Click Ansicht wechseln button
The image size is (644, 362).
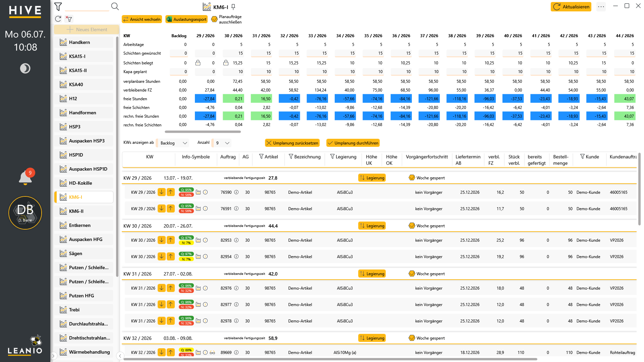(142, 19)
